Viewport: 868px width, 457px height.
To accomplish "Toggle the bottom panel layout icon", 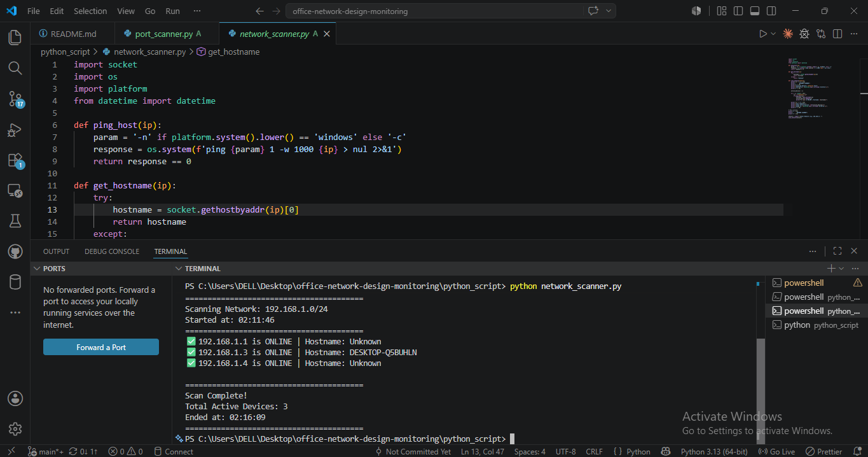I will (x=755, y=11).
